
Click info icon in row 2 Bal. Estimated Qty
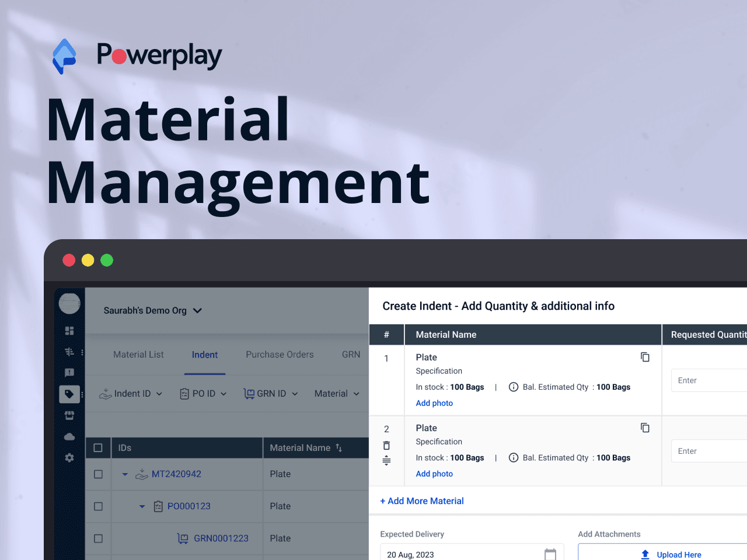[x=514, y=457]
